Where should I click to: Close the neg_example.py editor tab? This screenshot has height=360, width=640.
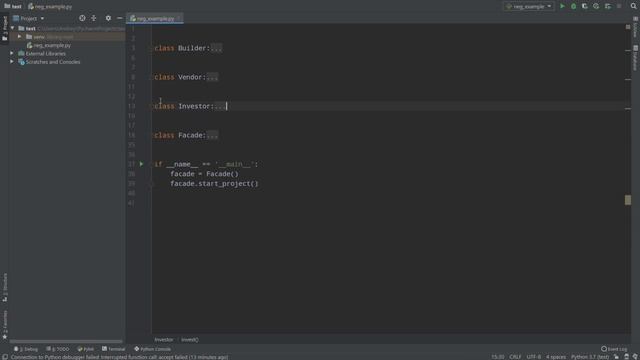click(x=179, y=18)
